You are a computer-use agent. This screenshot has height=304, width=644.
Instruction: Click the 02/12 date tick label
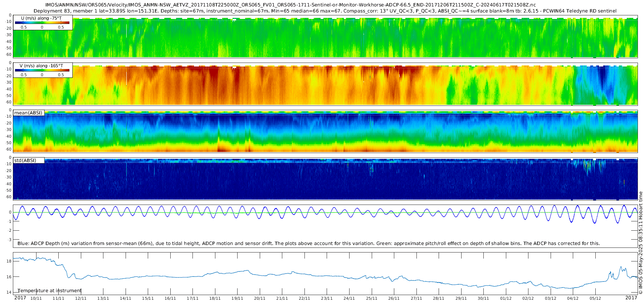(x=528, y=298)
